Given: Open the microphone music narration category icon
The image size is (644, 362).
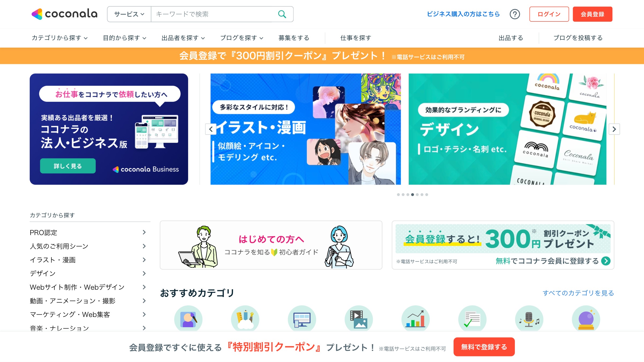Looking at the screenshot, I should (529, 319).
